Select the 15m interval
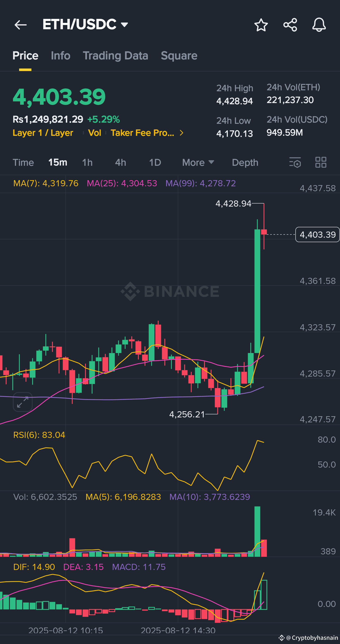This screenshot has height=644, width=340. (58, 162)
